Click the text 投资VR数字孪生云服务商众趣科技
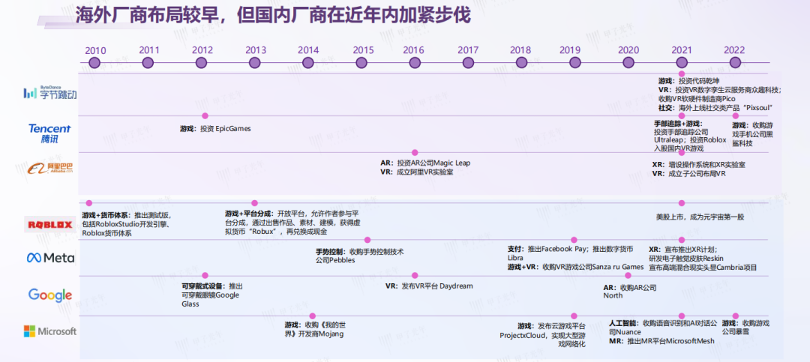This screenshot has height=362, width=810. tap(728, 90)
